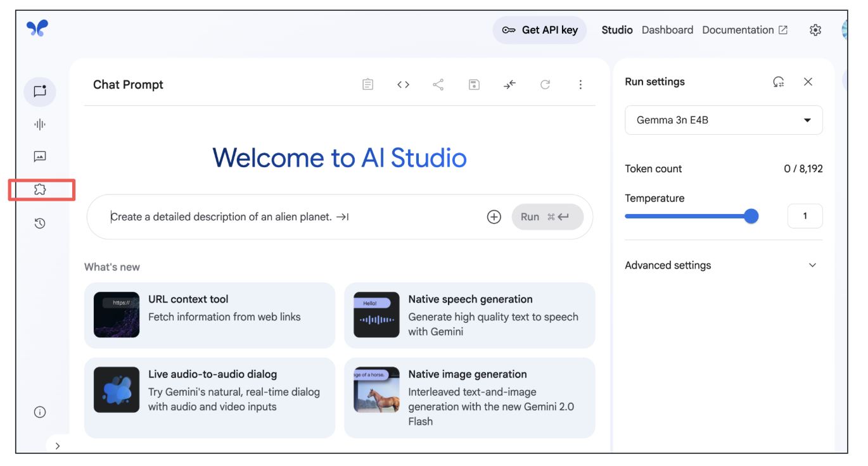Switch to the Dashboard tab
Image resolution: width=868 pixels, height=466 pixels.
667,30
